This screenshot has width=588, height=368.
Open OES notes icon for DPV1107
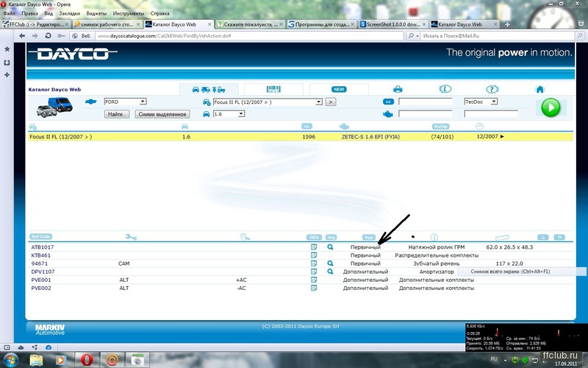point(314,272)
